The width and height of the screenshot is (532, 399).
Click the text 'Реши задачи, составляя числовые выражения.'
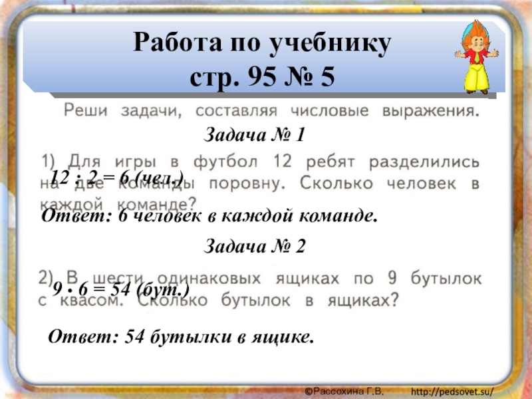point(271,111)
